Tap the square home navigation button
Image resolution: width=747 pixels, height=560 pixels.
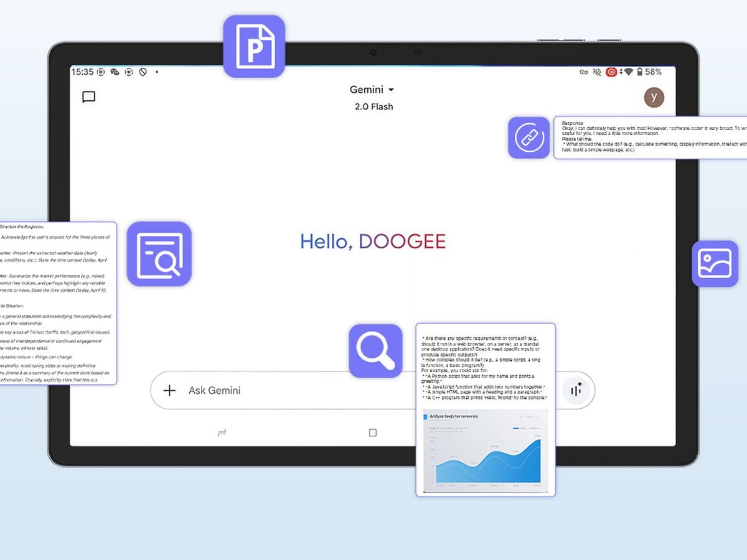coord(373,432)
